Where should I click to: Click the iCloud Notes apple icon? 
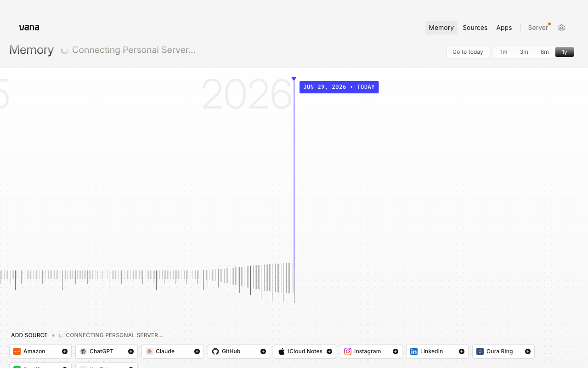[282, 351]
